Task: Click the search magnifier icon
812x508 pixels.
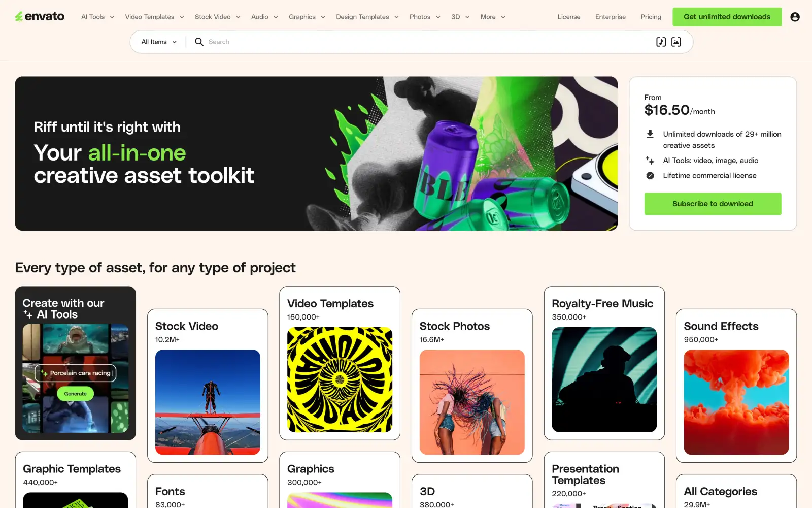Action: click(199, 42)
